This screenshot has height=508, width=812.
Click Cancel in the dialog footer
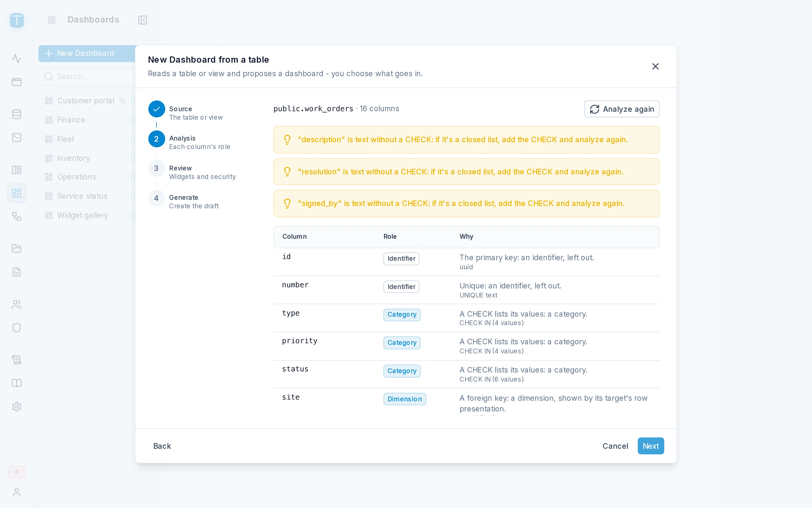click(615, 446)
